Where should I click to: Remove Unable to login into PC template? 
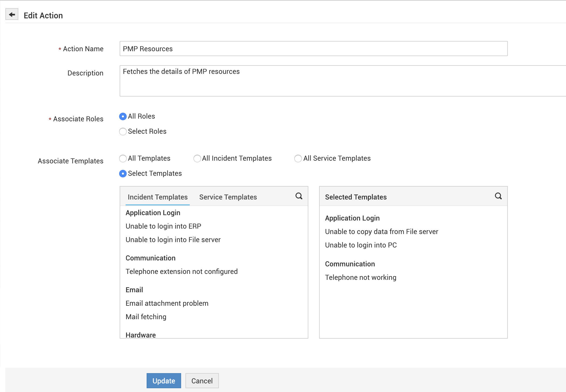361,245
